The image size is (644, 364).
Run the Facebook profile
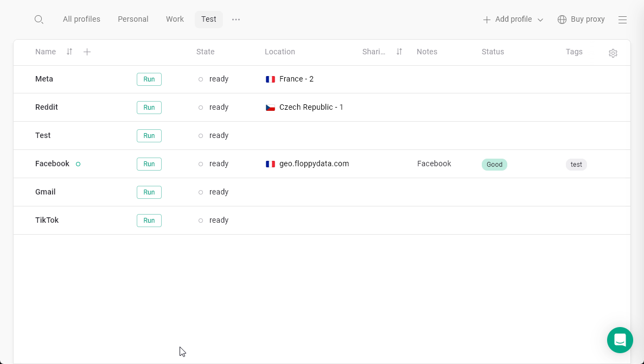point(149,164)
